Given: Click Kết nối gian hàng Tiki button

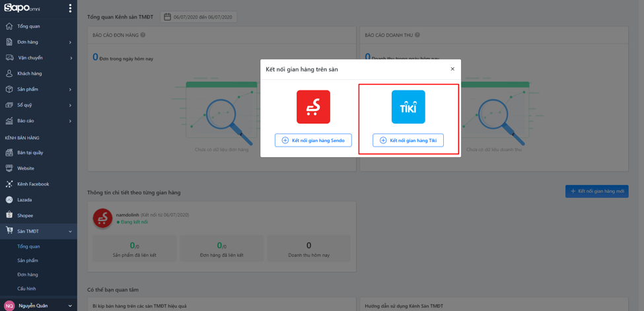Looking at the screenshot, I should click(x=408, y=140).
